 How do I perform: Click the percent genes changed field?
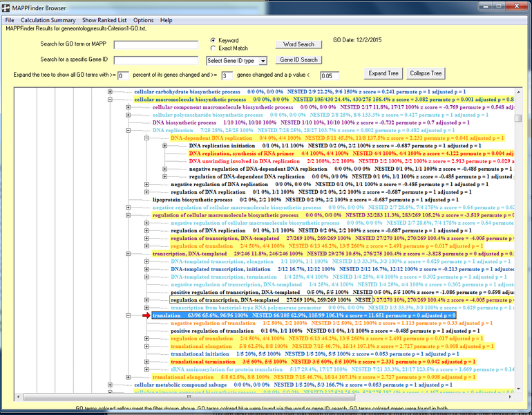pos(123,75)
